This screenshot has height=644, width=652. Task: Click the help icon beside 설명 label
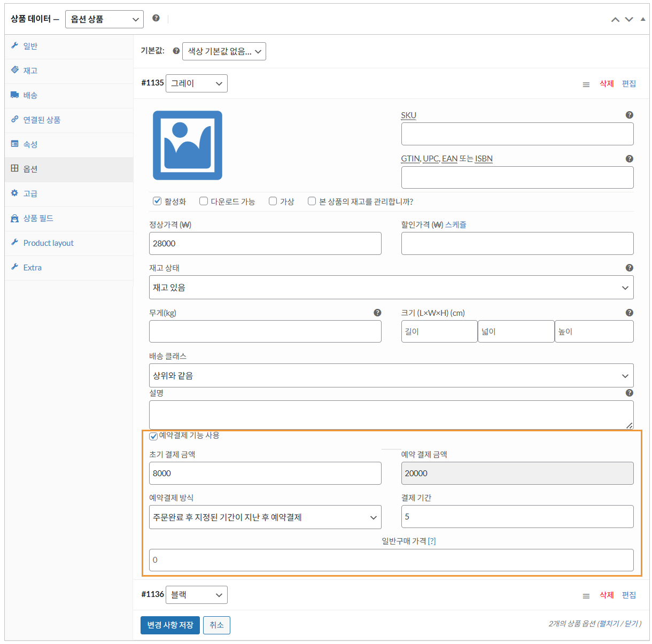coord(629,393)
